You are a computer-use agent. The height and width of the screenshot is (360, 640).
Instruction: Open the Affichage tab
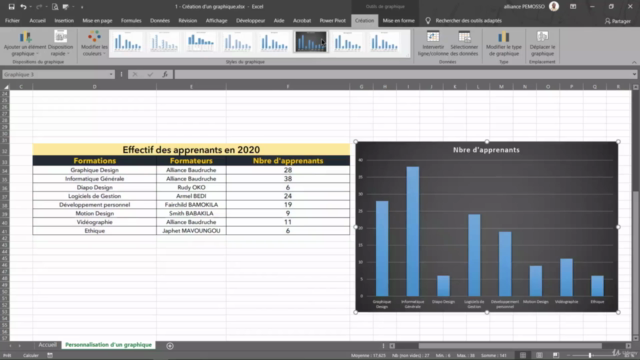click(x=216, y=20)
